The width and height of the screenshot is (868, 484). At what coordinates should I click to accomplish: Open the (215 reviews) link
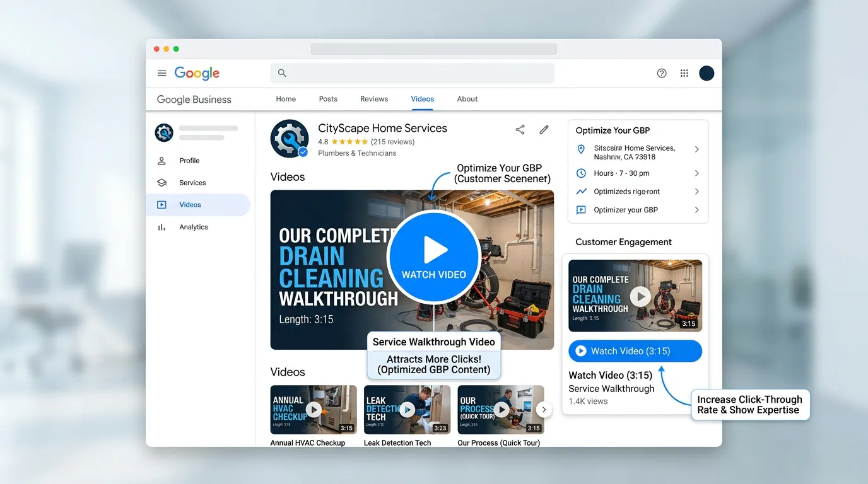click(x=392, y=142)
